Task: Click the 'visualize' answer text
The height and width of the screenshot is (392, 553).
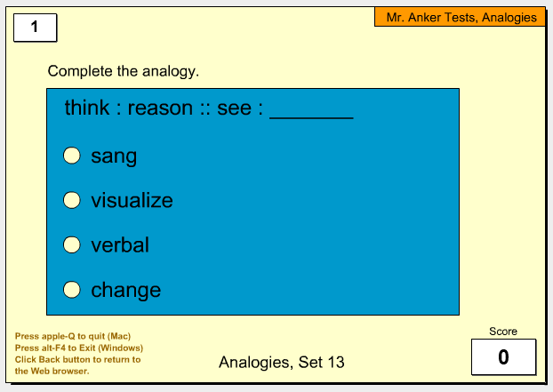Action: [x=132, y=200]
